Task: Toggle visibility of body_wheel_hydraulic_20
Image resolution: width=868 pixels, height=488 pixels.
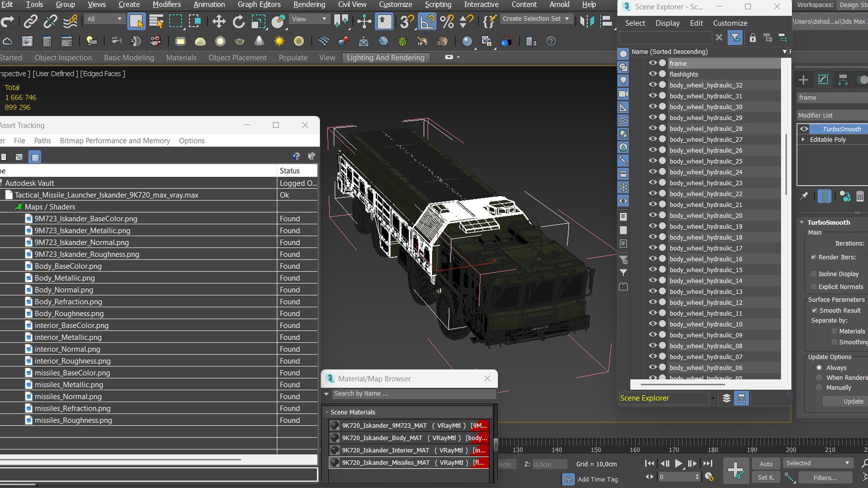Action: [x=653, y=215]
